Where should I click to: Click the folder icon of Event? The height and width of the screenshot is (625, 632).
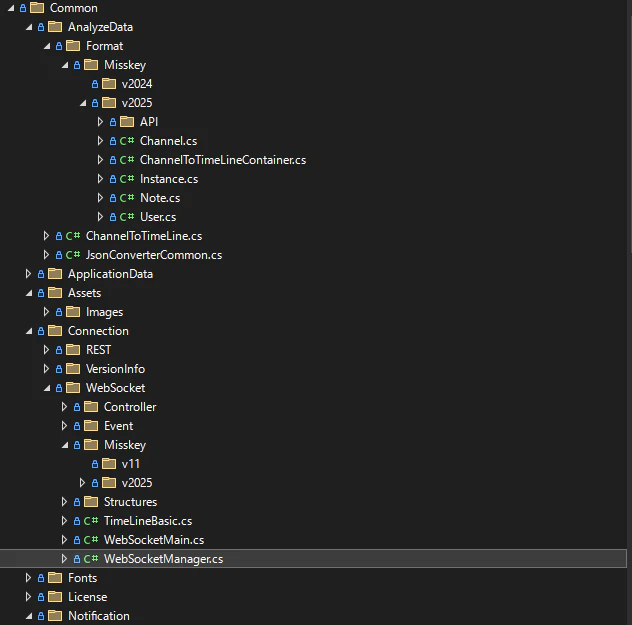click(91, 426)
